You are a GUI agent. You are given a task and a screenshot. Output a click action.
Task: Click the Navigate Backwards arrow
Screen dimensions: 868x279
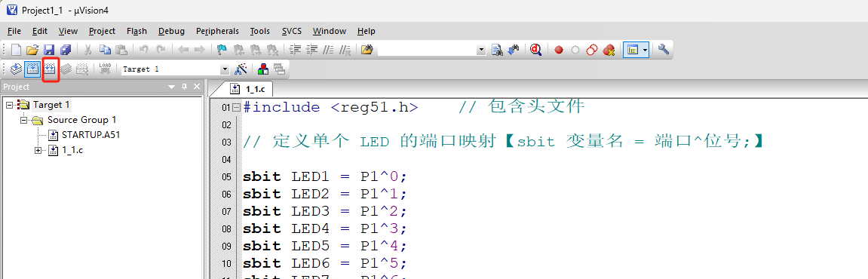[x=183, y=50]
